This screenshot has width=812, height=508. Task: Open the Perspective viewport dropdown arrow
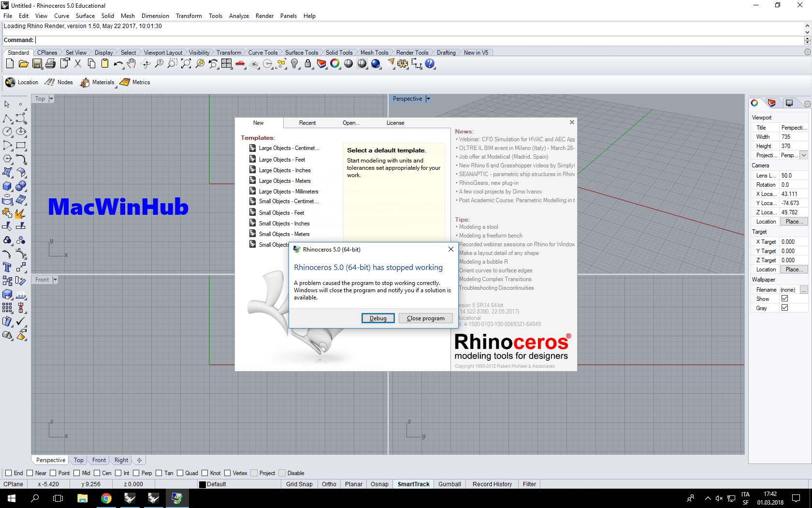pos(428,99)
